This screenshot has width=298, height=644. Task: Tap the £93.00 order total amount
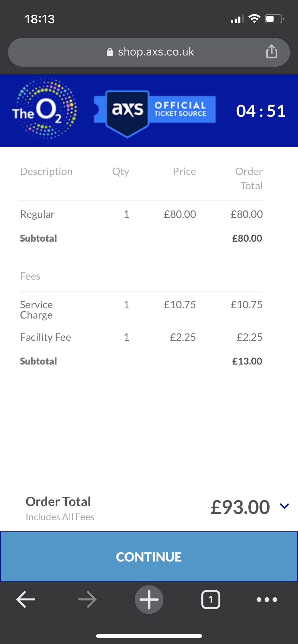[x=240, y=507]
